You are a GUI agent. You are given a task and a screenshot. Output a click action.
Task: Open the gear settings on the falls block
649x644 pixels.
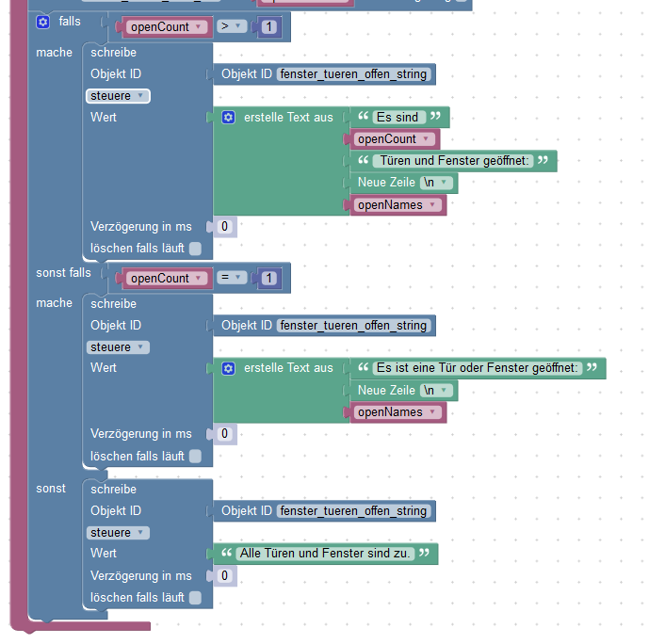click(x=42, y=21)
